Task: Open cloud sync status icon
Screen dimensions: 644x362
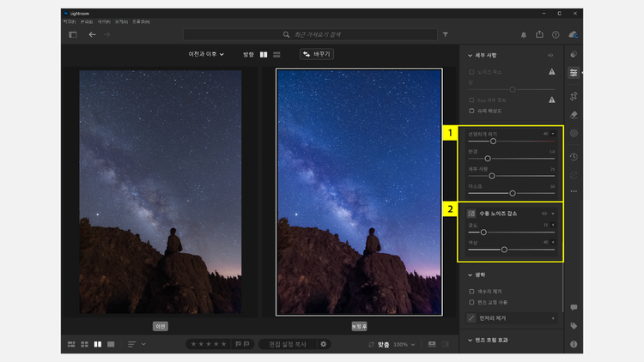Action: tap(573, 35)
